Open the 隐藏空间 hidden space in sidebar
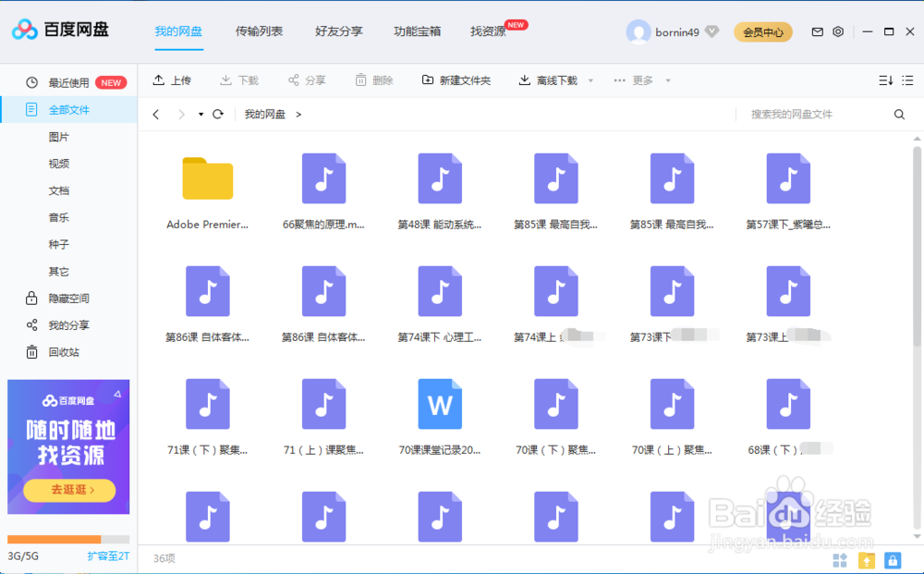 click(60, 298)
